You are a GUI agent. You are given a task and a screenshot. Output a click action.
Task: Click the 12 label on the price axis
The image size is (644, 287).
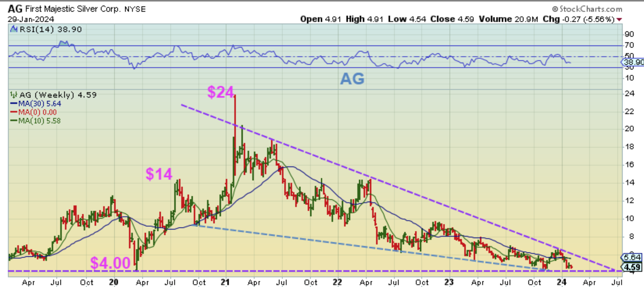629,200
